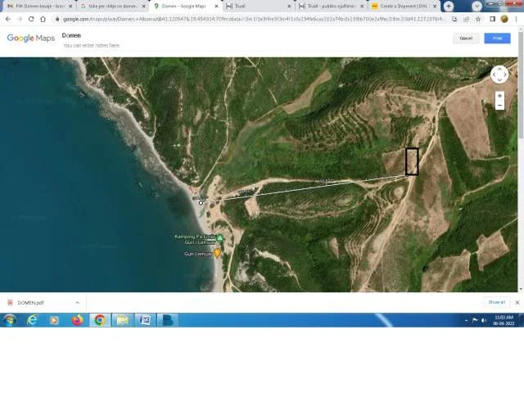524x420 pixels.
Task: Open Internet Explorer from the taskbar
Action: pos(33,320)
